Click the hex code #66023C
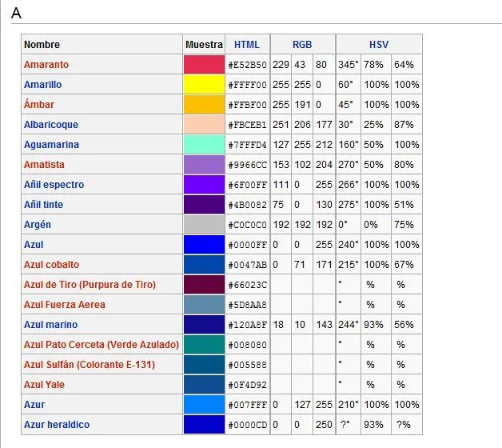502x448 pixels. click(x=247, y=286)
